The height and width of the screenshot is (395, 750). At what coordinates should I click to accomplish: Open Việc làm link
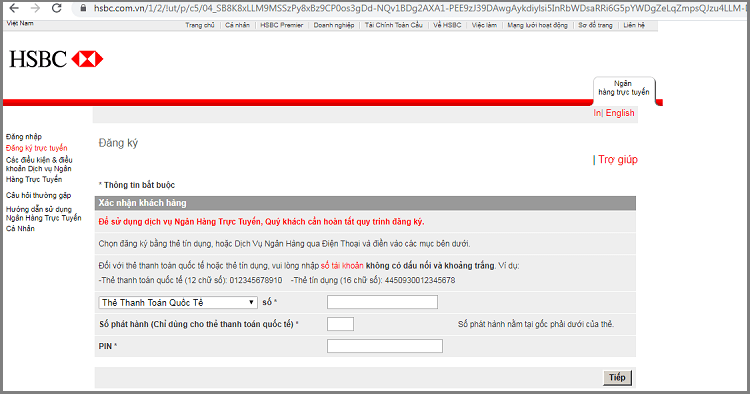[484, 25]
